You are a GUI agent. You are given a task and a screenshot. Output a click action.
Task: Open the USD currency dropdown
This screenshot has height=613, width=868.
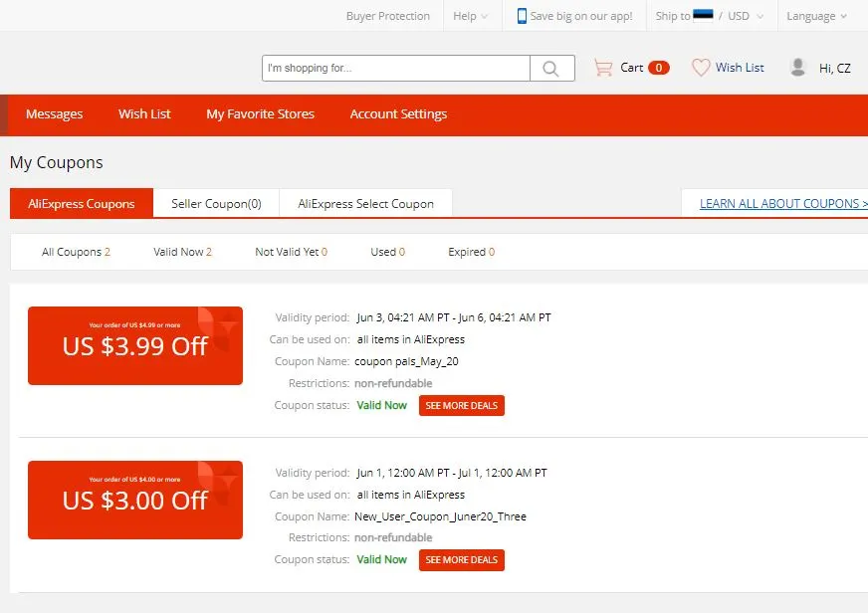746,16
